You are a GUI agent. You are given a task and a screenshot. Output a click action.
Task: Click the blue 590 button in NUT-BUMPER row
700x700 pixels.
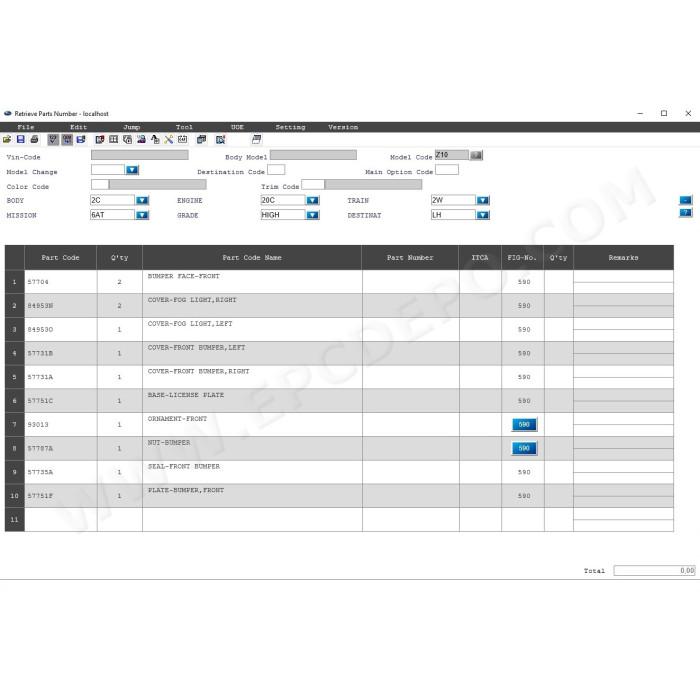click(x=524, y=448)
